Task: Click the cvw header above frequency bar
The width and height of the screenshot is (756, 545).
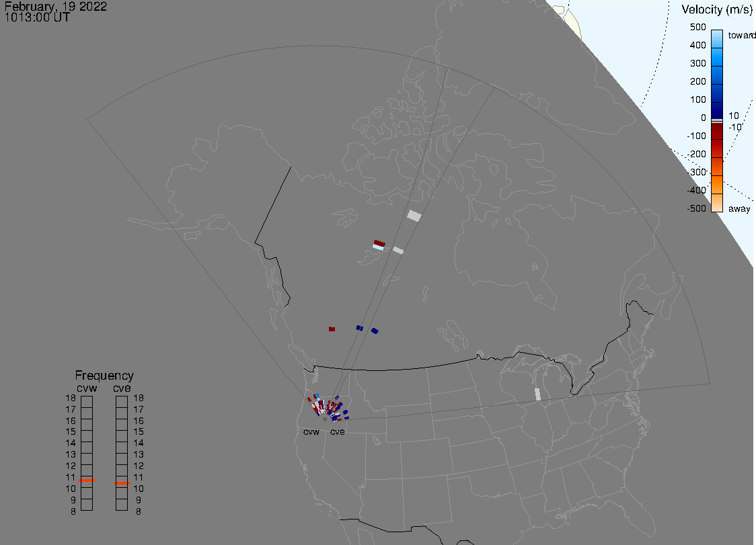Action: point(87,388)
